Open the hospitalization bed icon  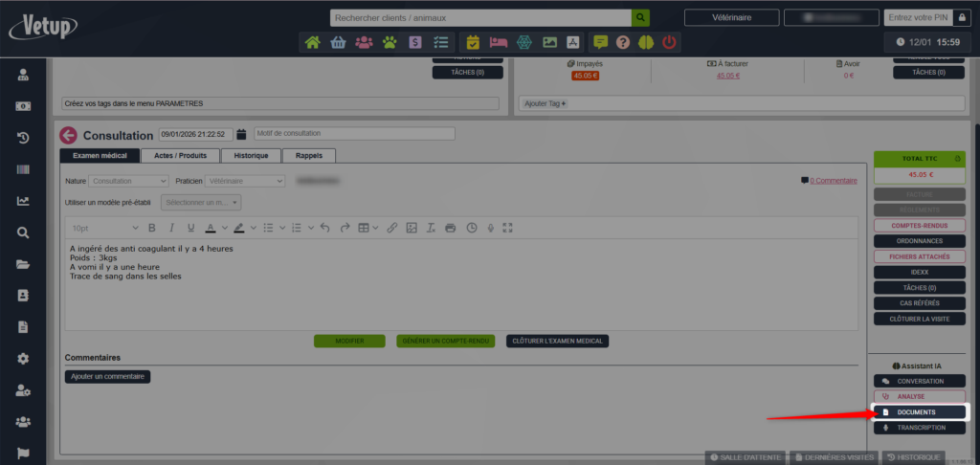pos(498,42)
